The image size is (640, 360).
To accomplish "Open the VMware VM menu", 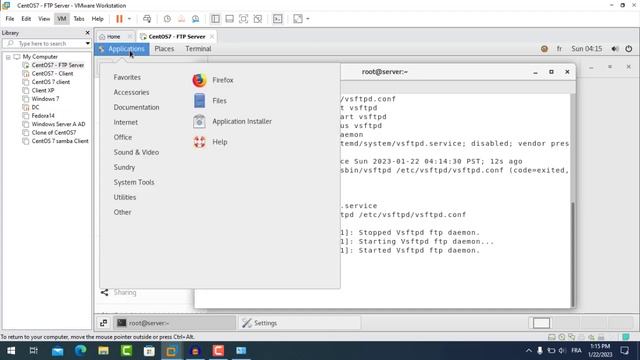I will click(x=62, y=19).
